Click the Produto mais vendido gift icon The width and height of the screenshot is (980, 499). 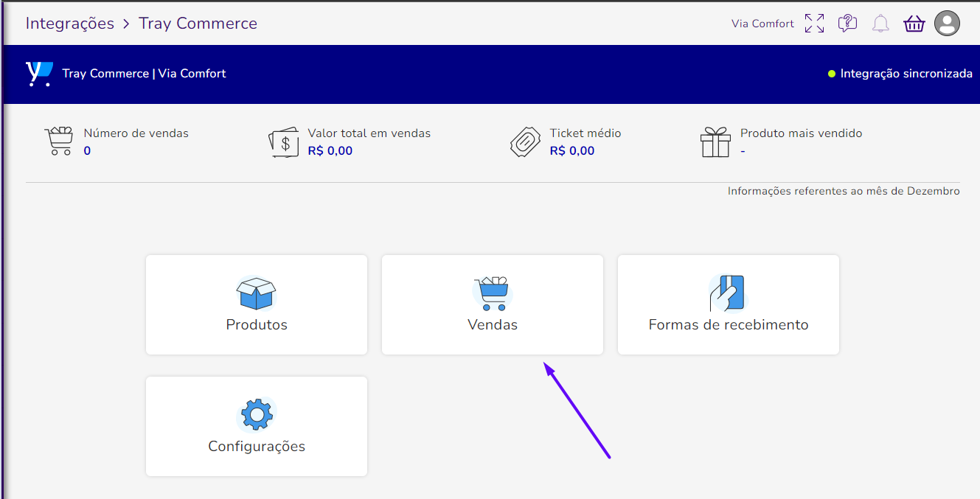coord(715,142)
